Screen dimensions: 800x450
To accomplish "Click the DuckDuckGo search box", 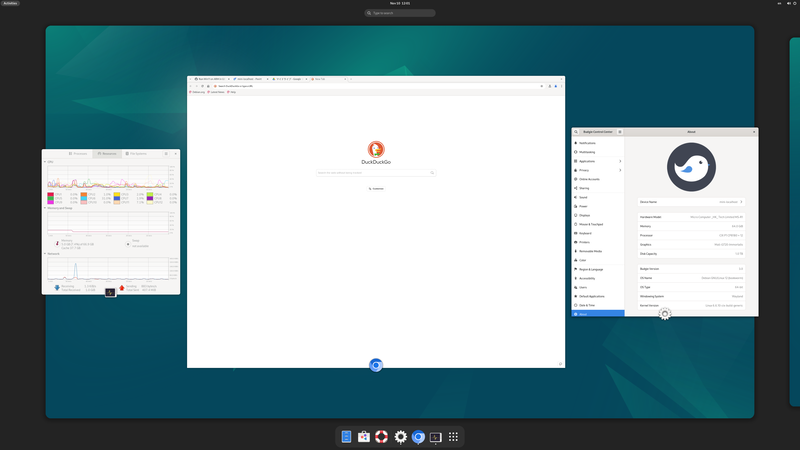I will 376,173.
